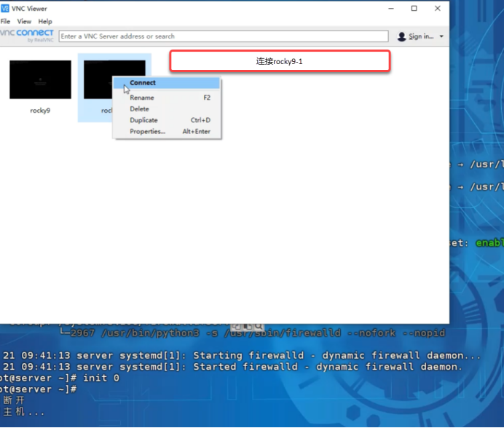Maximize the VNC Viewer window
The height and width of the screenshot is (428, 504).
[414, 9]
